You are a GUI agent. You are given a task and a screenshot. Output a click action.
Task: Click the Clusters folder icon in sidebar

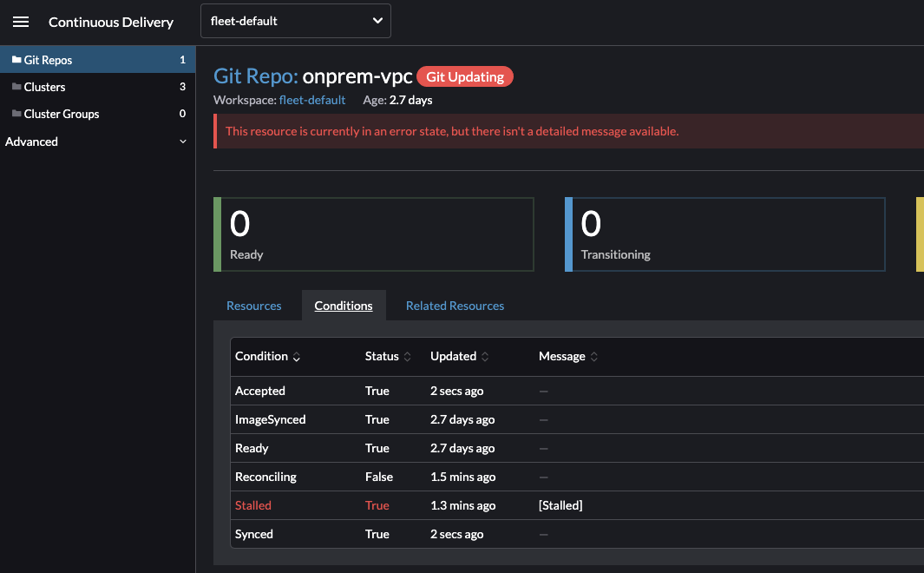click(x=15, y=87)
